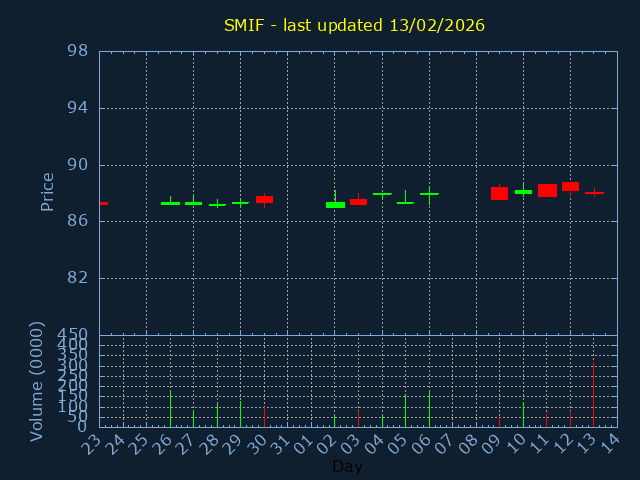Image resolution: width=640 pixels, height=480 pixels.
Task: Click the red volume bar on day 30
Action: tap(264, 417)
